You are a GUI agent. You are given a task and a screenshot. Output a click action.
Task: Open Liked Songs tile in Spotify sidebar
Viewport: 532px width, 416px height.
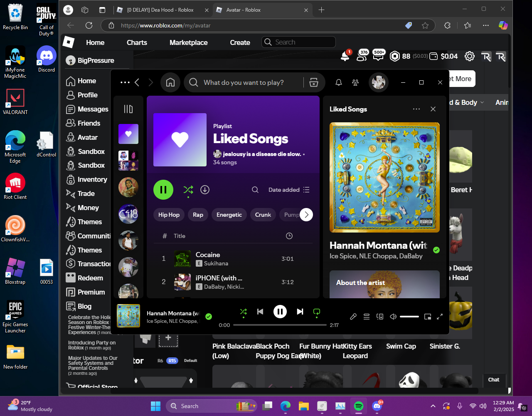click(x=128, y=134)
